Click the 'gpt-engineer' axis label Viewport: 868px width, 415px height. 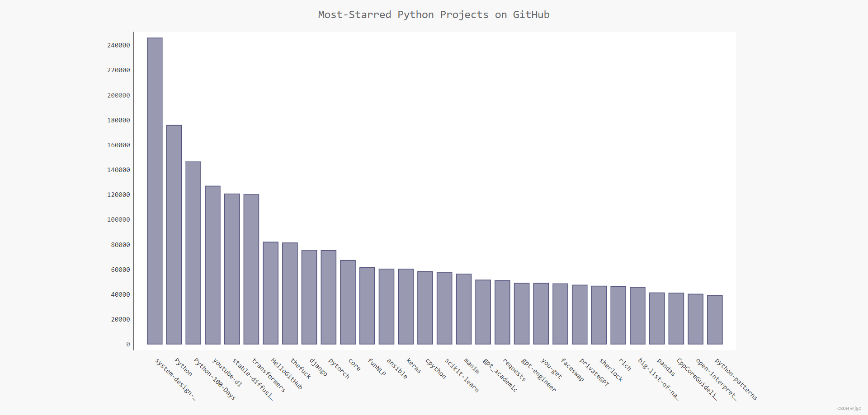(538, 375)
